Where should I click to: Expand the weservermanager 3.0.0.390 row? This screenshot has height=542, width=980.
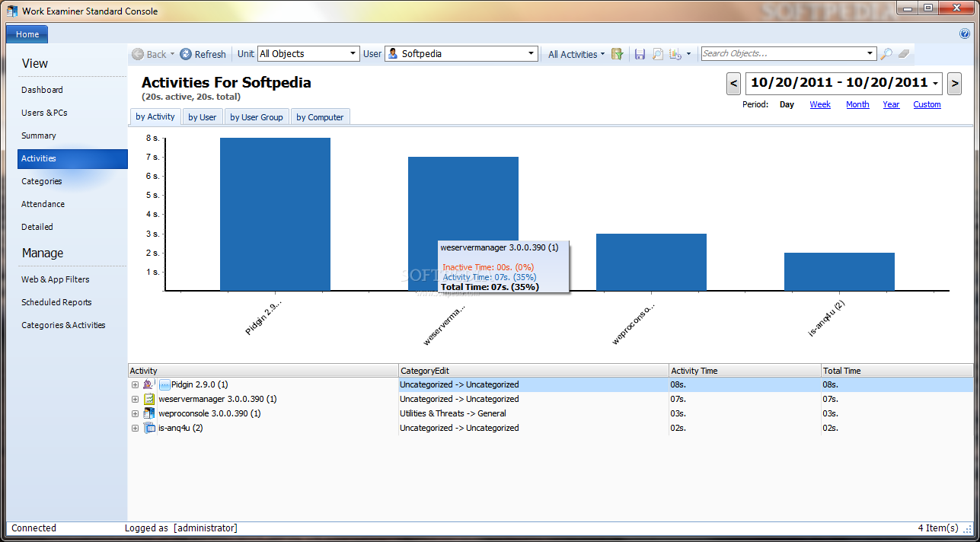pos(135,399)
